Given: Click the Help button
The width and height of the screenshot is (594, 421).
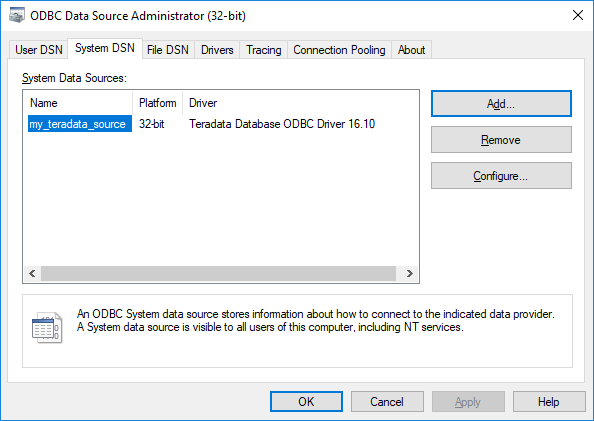Looking at the screenshot, I should click(549, 402).
